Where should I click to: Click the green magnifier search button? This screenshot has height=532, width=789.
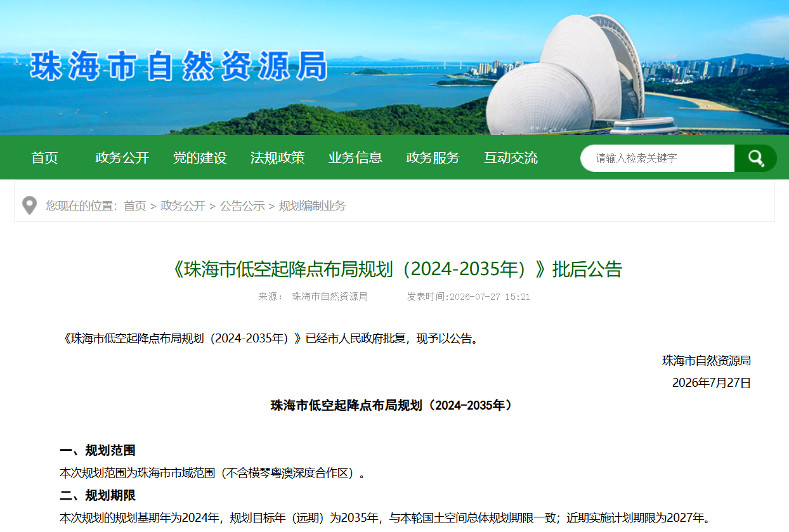coord(755,158)
